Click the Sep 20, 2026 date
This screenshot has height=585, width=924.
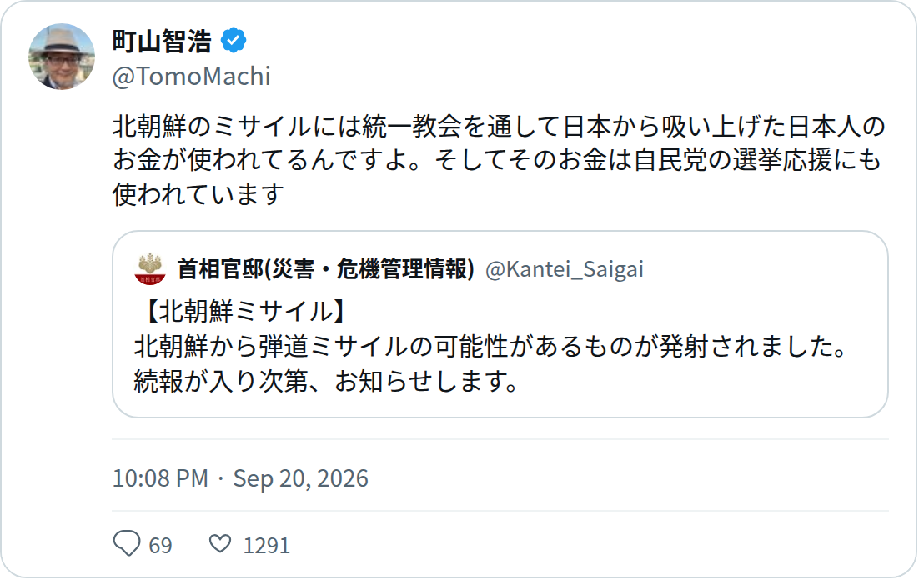pyautogui.click(x=300, y=477)
